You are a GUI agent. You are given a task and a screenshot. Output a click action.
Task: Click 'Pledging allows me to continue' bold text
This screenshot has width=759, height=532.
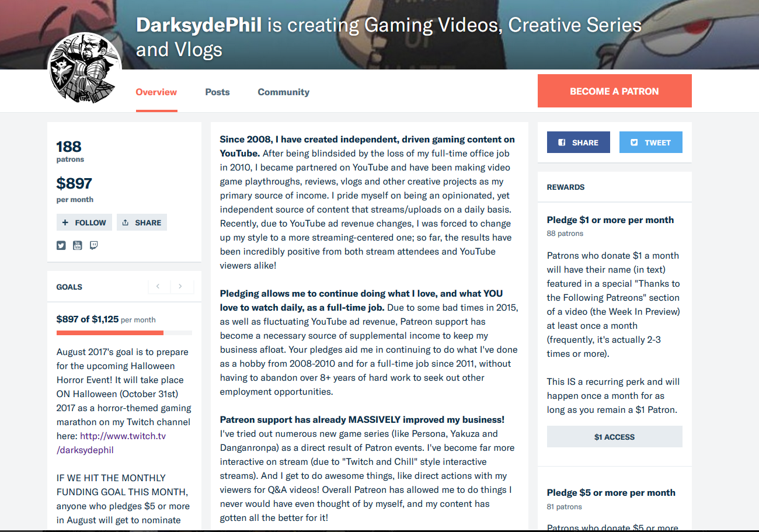click(x=361, y=300)
